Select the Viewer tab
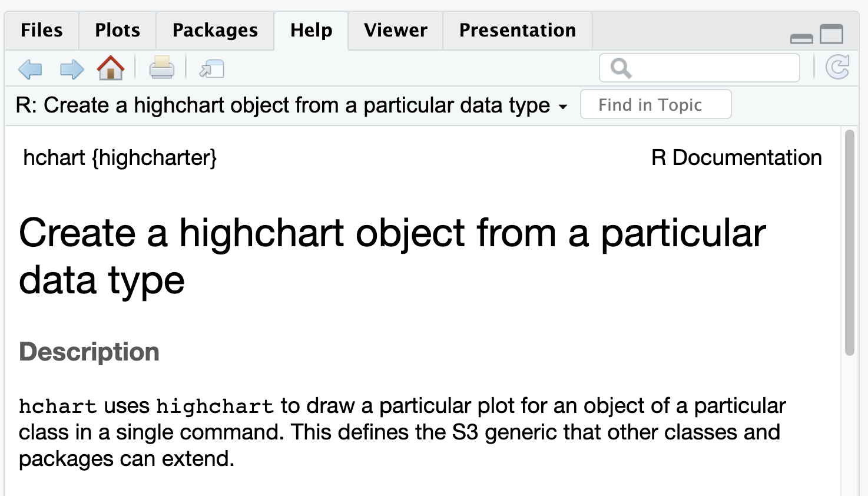Viewport: 868px width, 496px height. [x=395, y=30]
